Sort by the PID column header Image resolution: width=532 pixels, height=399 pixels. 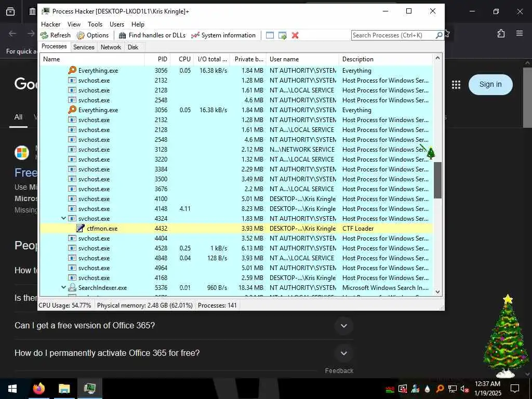pyautogui.click(x=157, y=59)
